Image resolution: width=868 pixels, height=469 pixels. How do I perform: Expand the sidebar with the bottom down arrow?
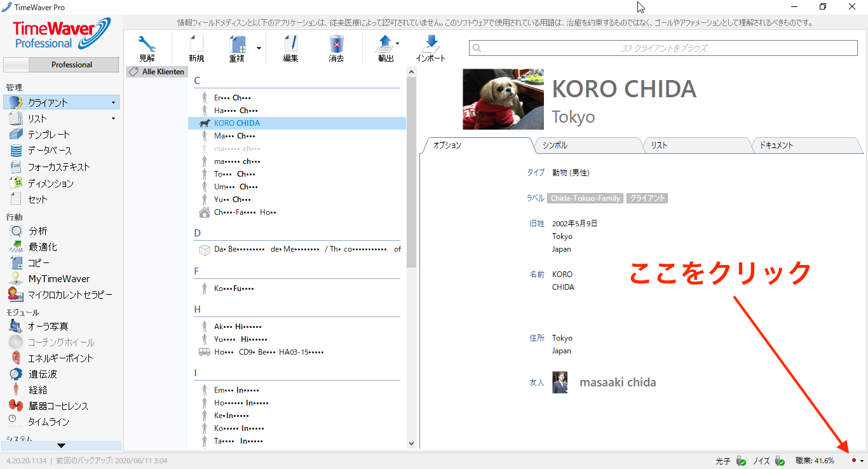click(x=61, y=445)
